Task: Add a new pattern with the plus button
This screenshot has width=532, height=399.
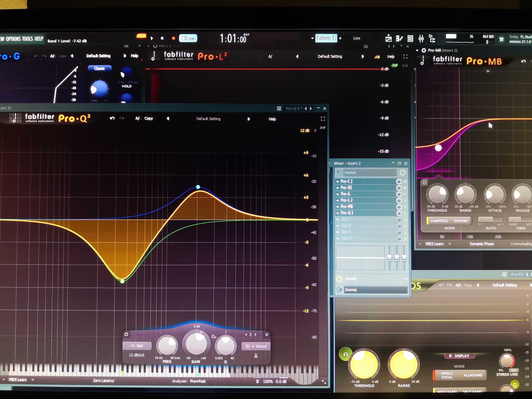Action: [x=340, y=38]
